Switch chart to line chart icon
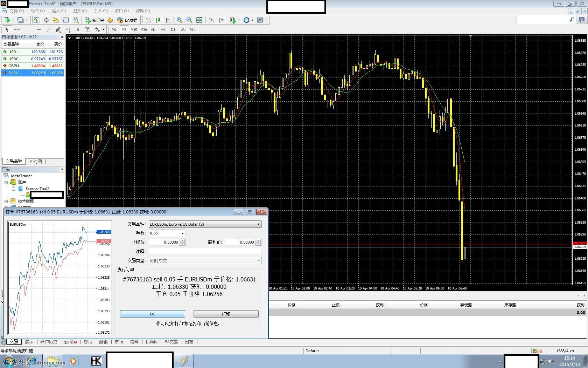Viewport: 588px width, 368px height. [168, 20]
